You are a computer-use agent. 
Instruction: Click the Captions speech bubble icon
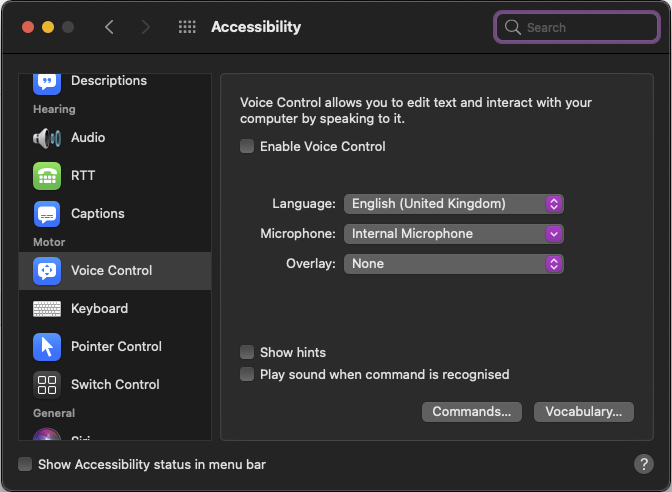tap(47, 214)
